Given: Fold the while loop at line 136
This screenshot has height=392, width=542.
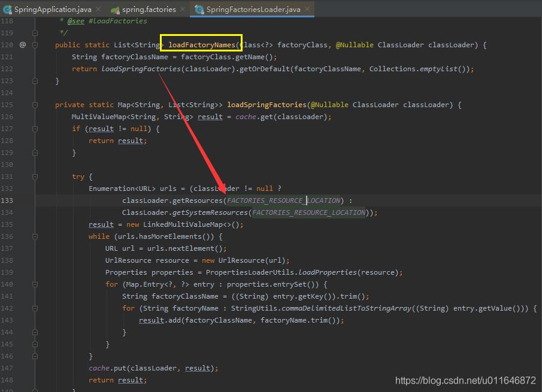Looking at the screenshot, I should point(35,236).
